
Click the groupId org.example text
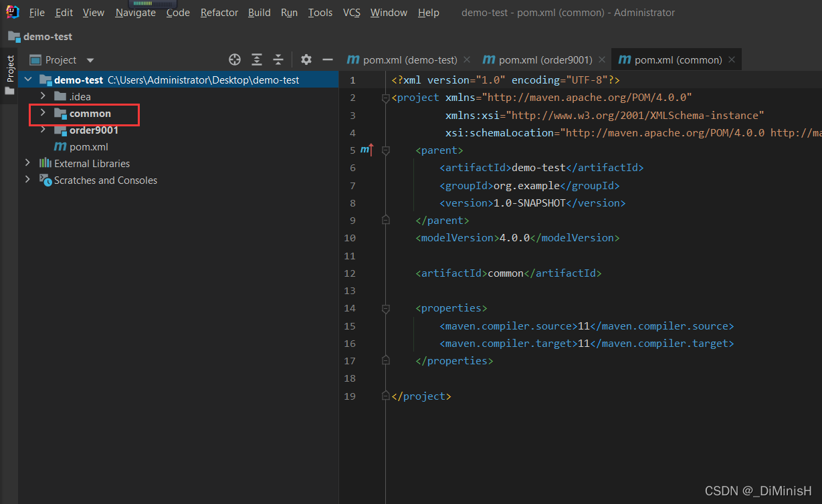click(x=526, y=185)
